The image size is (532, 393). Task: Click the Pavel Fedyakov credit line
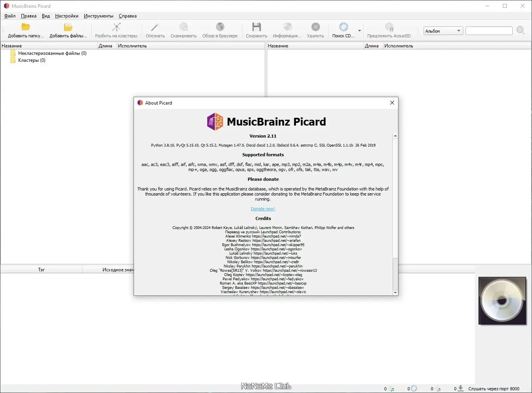(263, 279)
